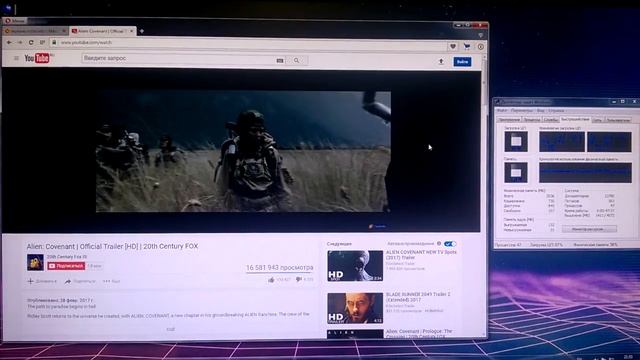Click the YouTube search input field

[x=178, y=59]
